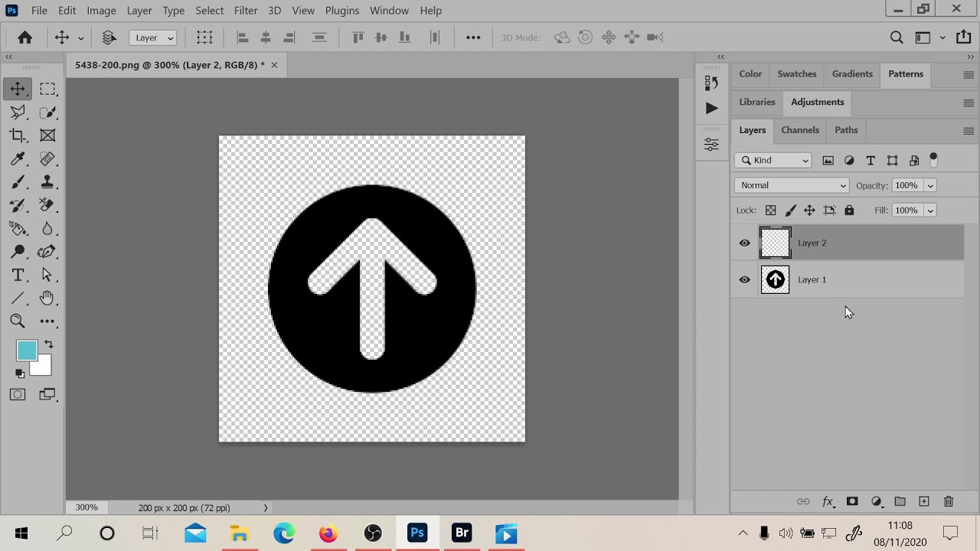The image size is (980, 551).
Task: Open Opacity slider dropdown arrow
Action: coord(930,185)
